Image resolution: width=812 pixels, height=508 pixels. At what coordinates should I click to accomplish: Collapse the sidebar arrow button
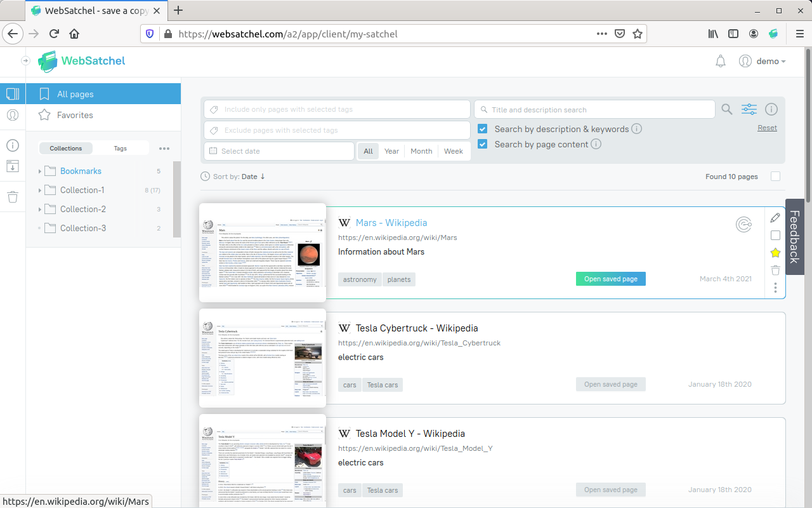(x=25, y=61)
